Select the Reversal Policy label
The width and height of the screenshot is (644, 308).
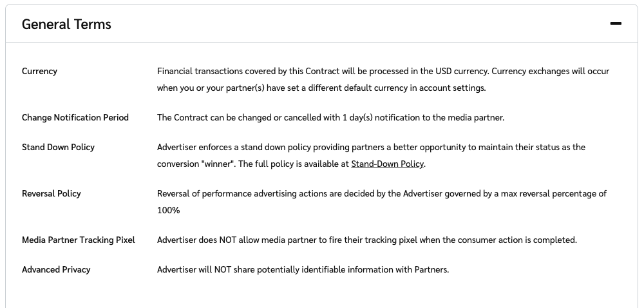click(x=52, y=193)
